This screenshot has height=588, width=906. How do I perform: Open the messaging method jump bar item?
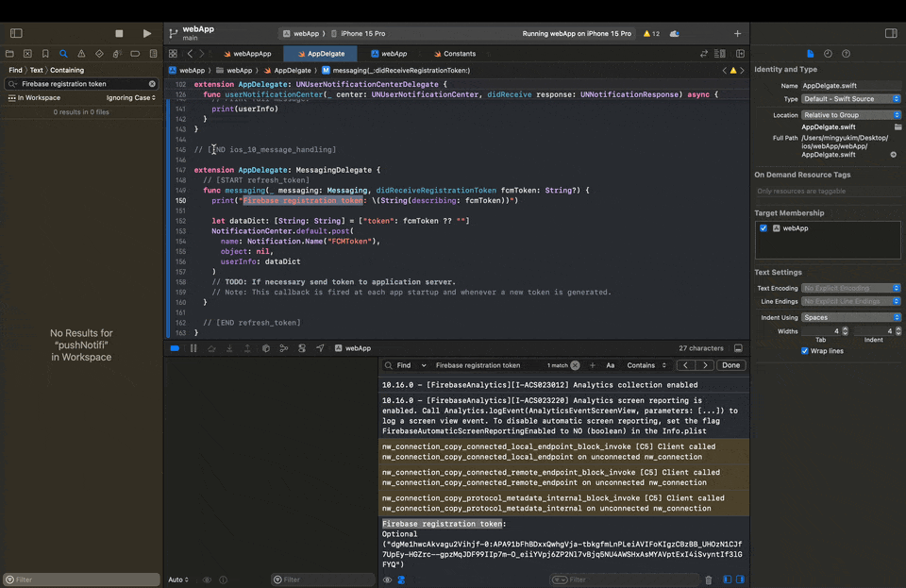tap(395, 71)
